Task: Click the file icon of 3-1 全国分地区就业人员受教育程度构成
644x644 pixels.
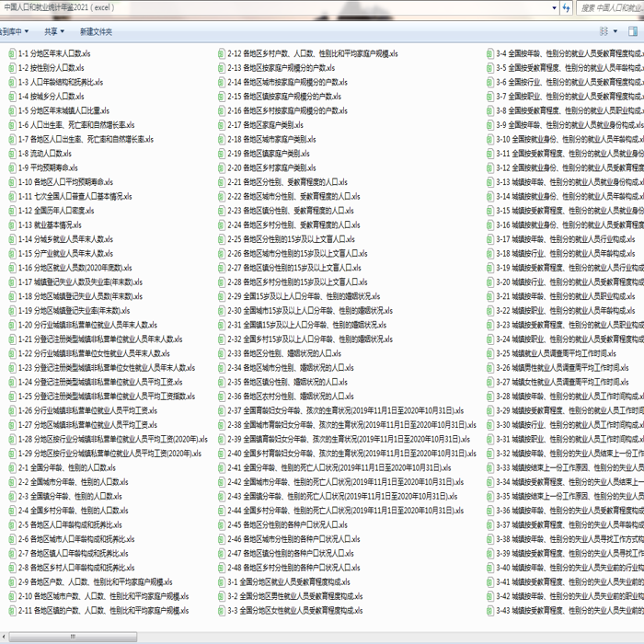Action: pos(222,581)
